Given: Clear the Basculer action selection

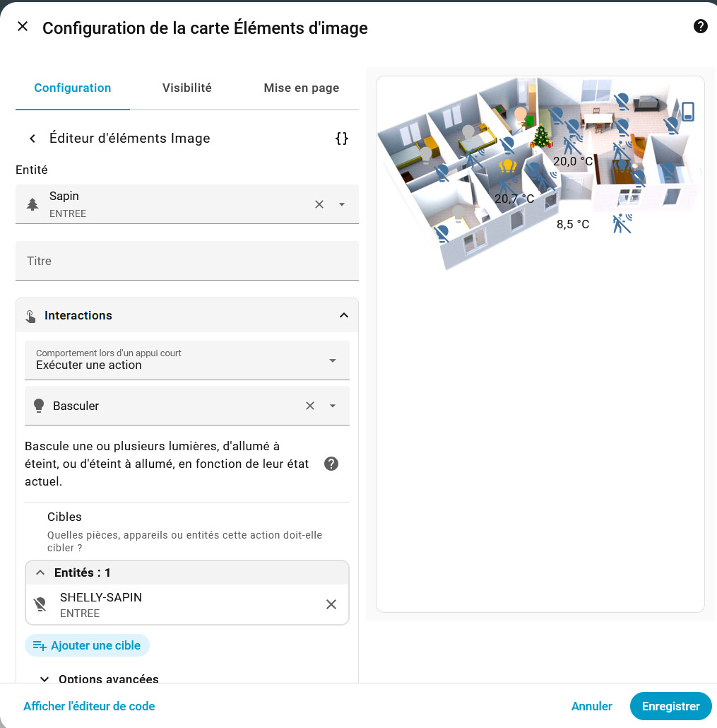Looking at the screenshot, I should point(310,406).
